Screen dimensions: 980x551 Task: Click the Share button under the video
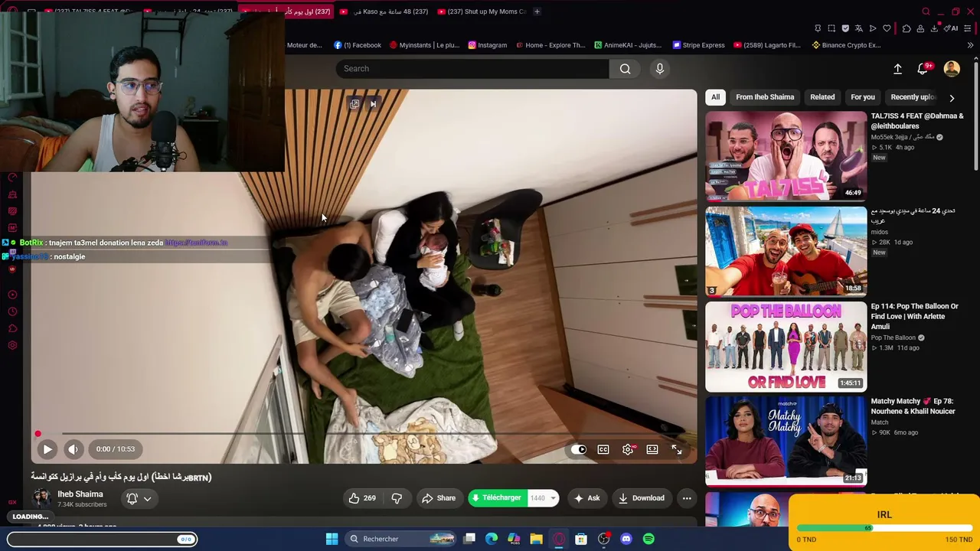(x=439, y=498)
